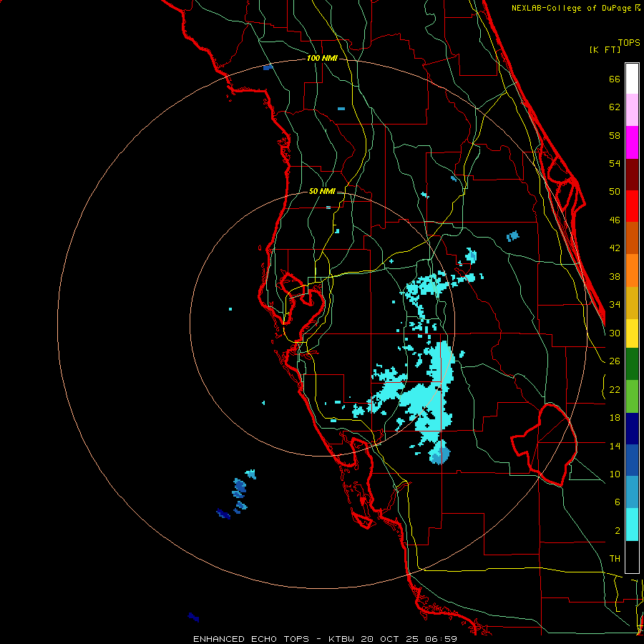Click the '50 NMI' range ring label
This screenshot has width=644, height=644.
322,191
